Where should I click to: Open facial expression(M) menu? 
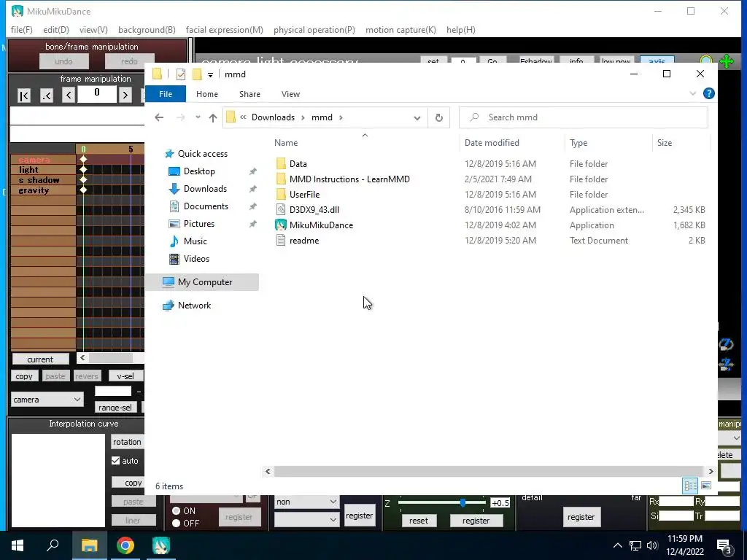225,30
